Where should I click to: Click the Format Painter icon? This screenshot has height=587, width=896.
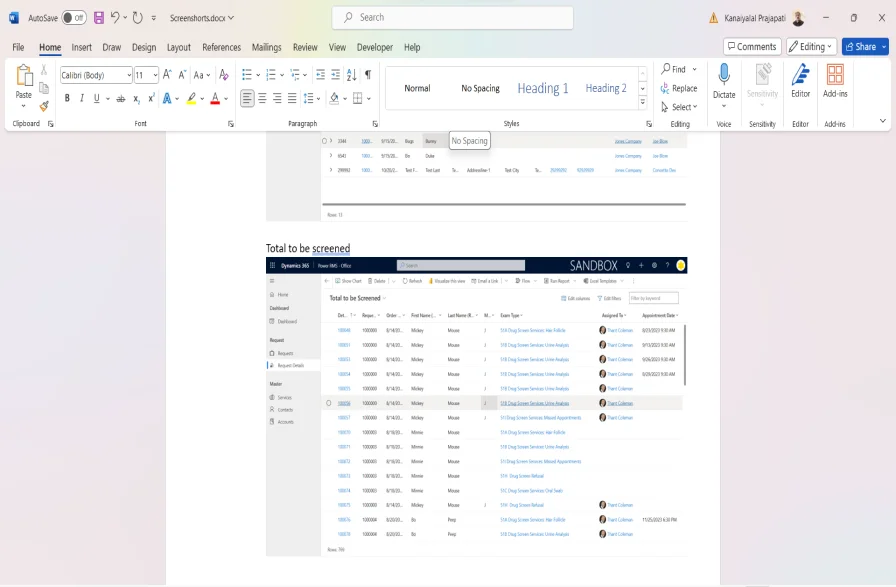[44, 105]
